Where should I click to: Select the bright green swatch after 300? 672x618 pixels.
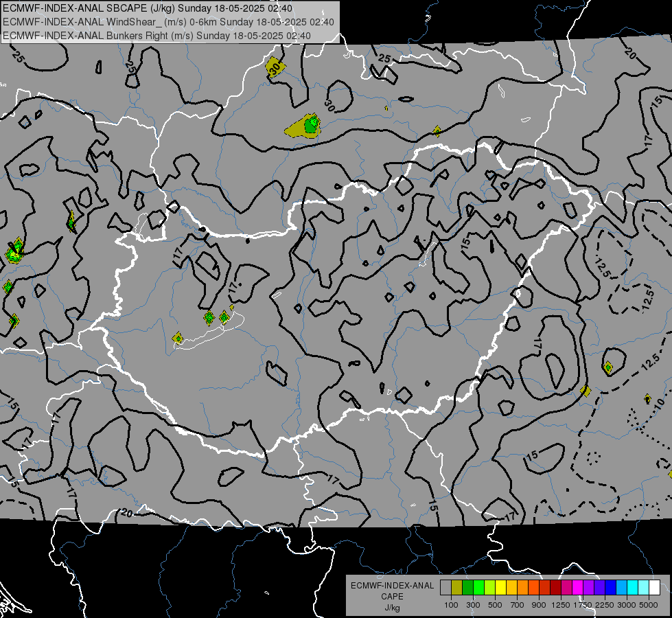click(478, 587)
